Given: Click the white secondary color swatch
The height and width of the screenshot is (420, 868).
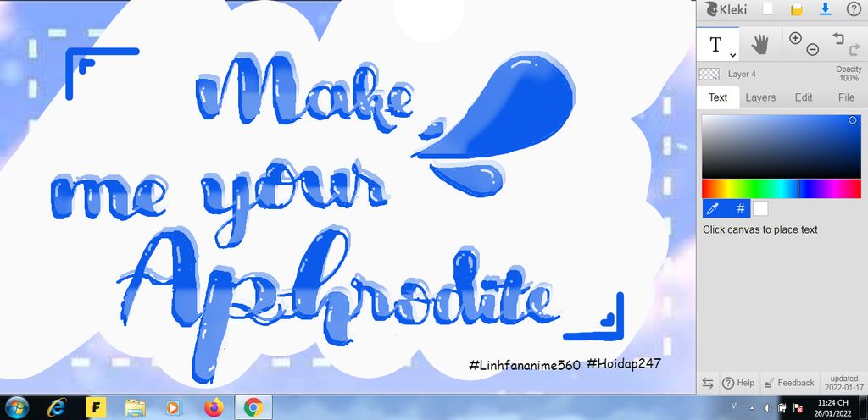Looking at the screenshot, I should coord(760,208).
